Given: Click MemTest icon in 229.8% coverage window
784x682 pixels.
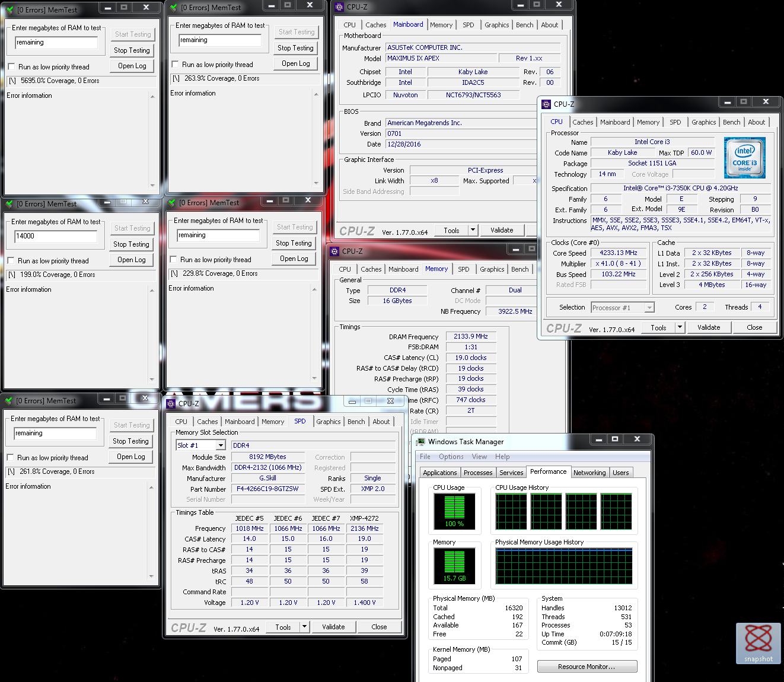Looking at the screenshot, I should click(172, 203).
